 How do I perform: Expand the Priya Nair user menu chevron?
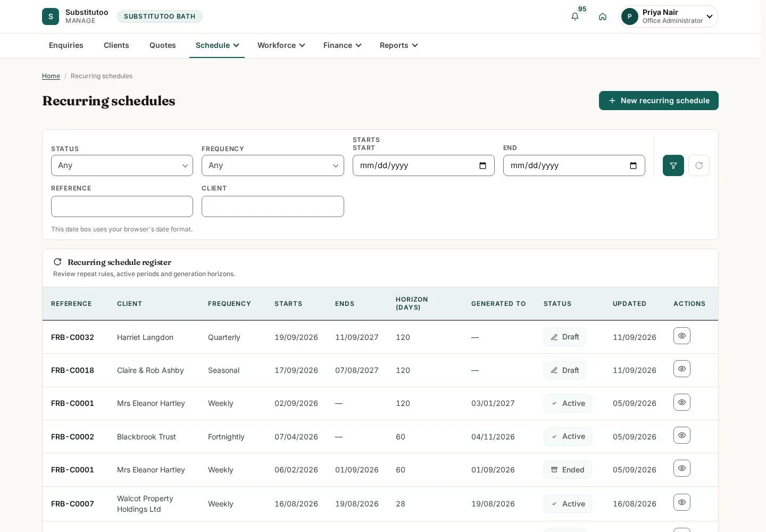click(710, 16)
